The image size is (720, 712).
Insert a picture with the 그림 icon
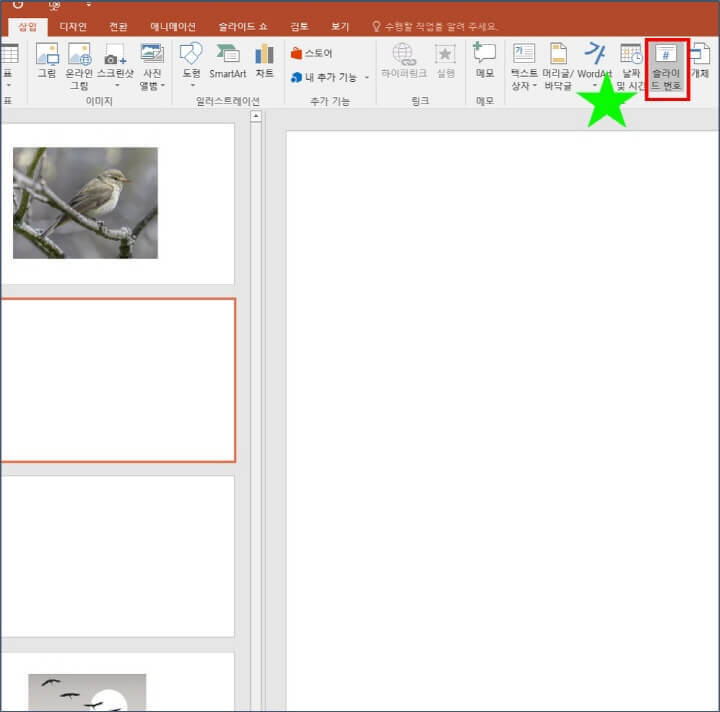[x=47, y=61]
